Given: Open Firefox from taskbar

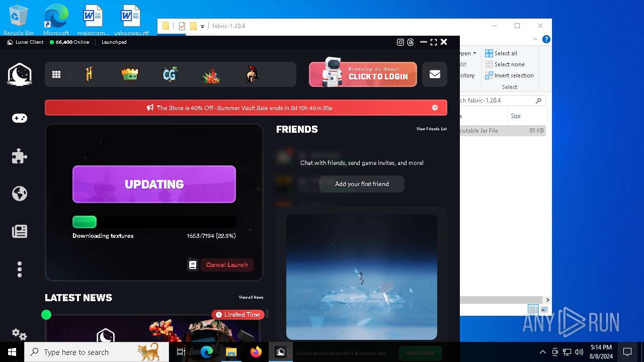Looking at the screenshot, I should click(256, 352).
